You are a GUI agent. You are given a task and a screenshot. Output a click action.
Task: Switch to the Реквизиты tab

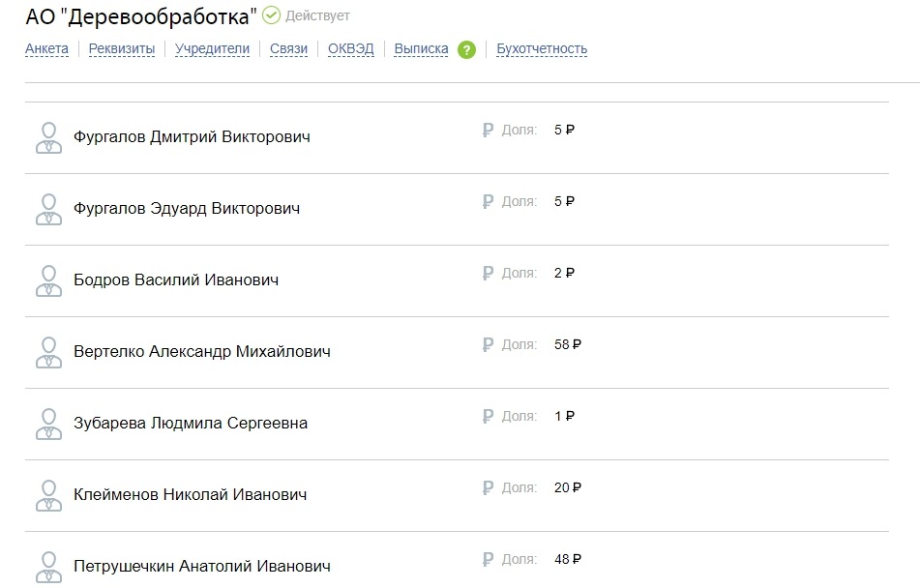pos(122,48)
